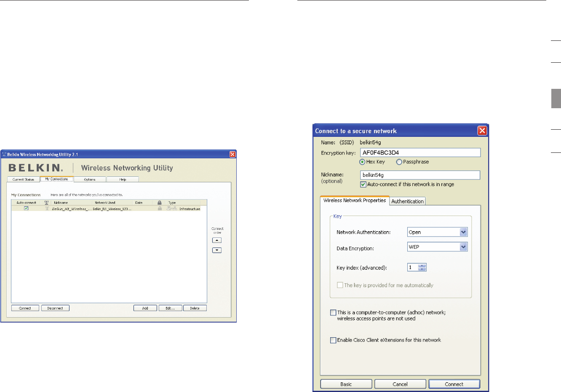Image resolution: width=561 pixels, height=392 pixels.
Task: Click the signal antenna icon in column header
Action: (x=46, y=203)
